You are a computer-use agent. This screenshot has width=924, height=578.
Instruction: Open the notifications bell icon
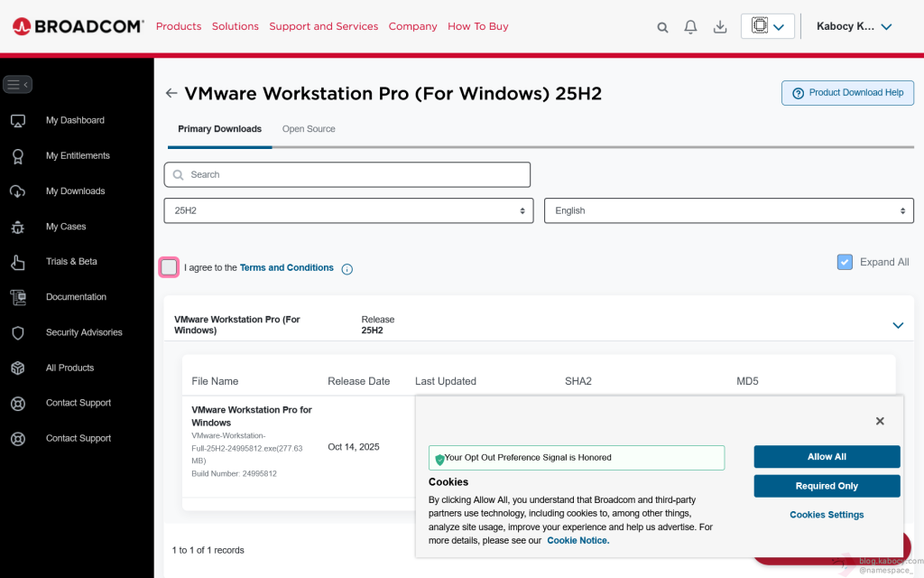point(690,27)
